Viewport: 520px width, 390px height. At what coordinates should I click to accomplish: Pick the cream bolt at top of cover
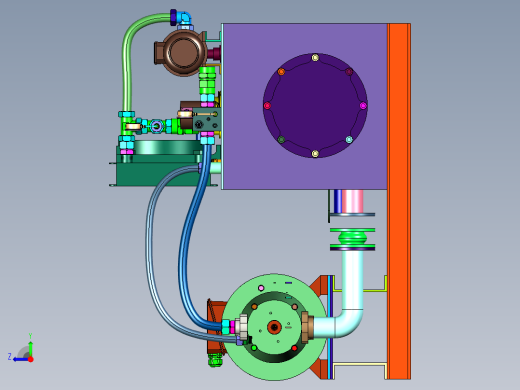315,58
